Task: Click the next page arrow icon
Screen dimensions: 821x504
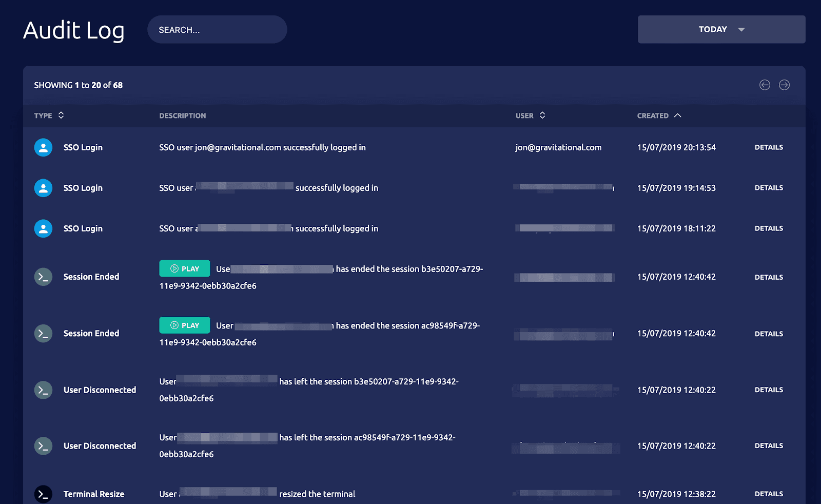Action: [x=784, y=85]
